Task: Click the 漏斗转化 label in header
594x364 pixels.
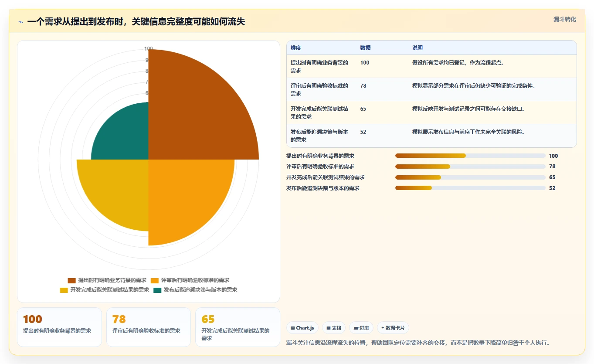Action: click(x=564, y=20)
